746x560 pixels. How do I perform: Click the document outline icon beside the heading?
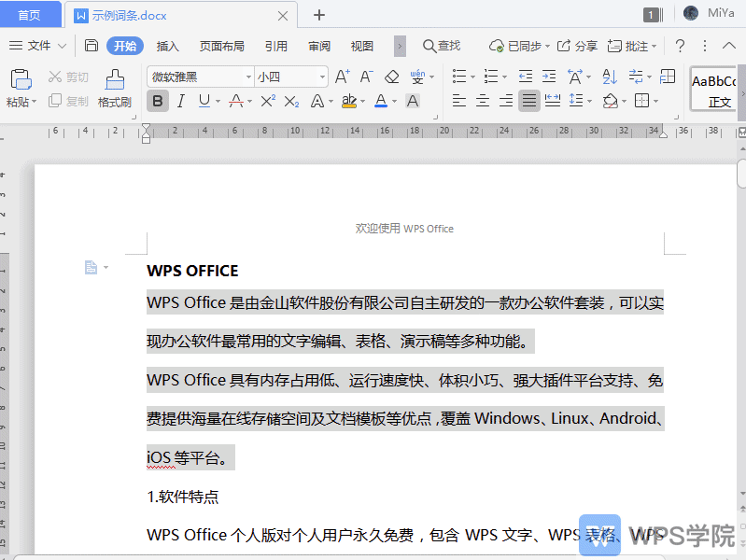tap(91, 267)
